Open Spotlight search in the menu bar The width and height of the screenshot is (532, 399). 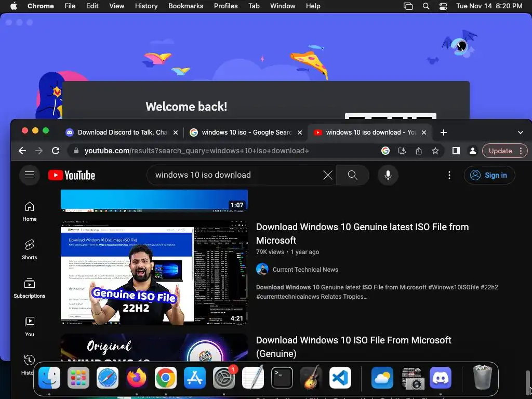pyautogui.click(x=426, y=6)
